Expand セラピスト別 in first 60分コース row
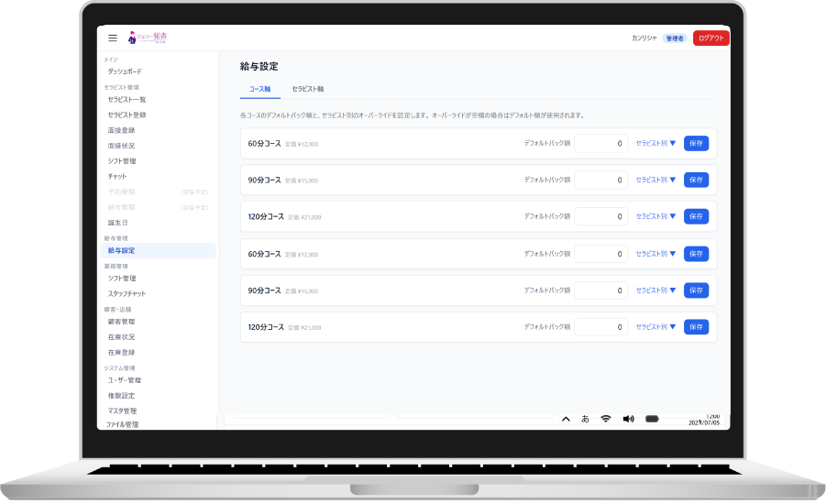Viewport: 826px width, 504px height. pos(655,143)
